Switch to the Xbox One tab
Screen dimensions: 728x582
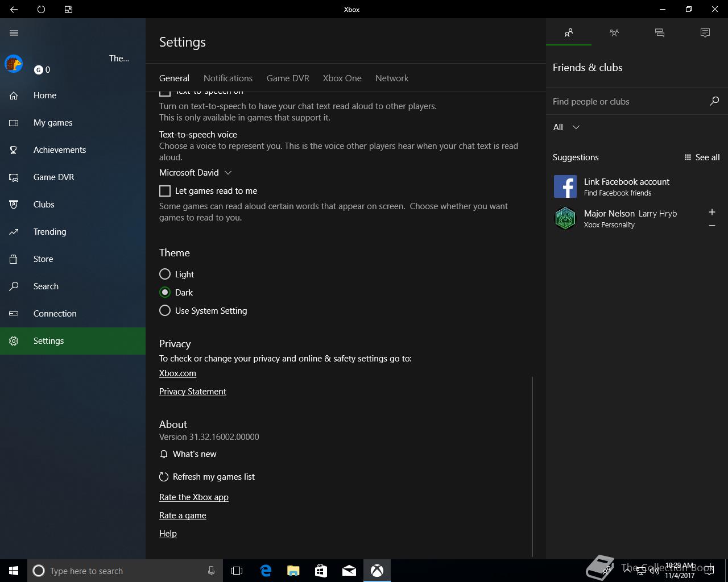click(342, 78)
